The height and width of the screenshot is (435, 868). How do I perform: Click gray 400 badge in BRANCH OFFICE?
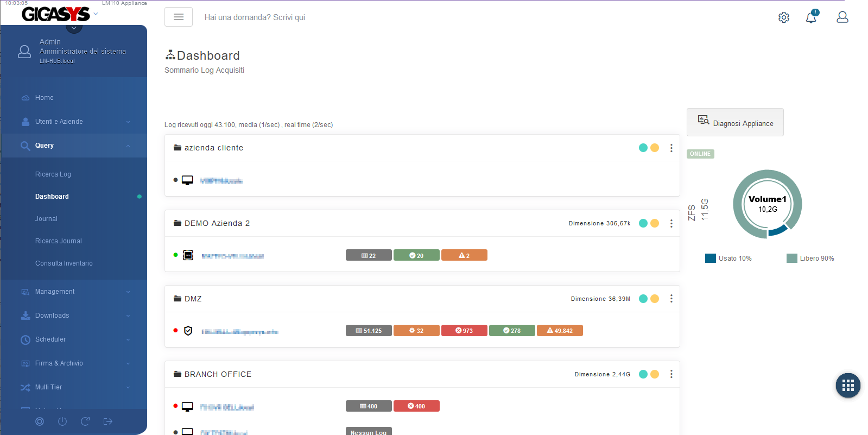369,406
